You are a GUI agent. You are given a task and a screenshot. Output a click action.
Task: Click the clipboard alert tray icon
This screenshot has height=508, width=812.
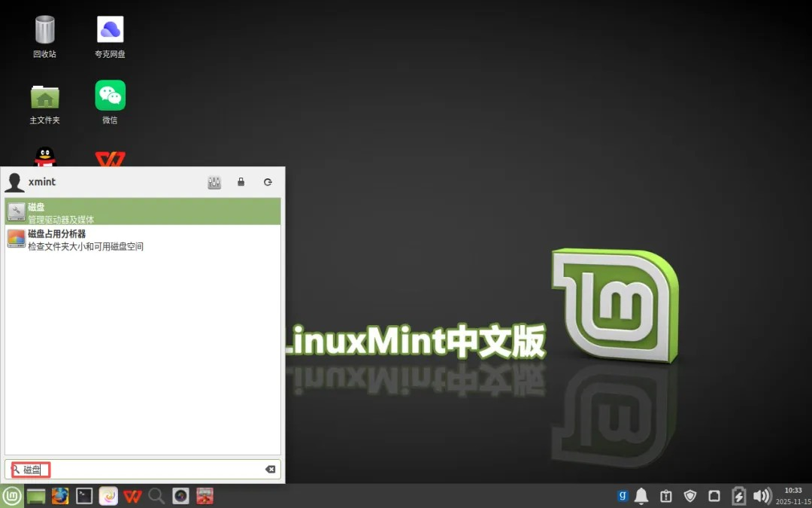pyautogui.click(x=665, y=496)
